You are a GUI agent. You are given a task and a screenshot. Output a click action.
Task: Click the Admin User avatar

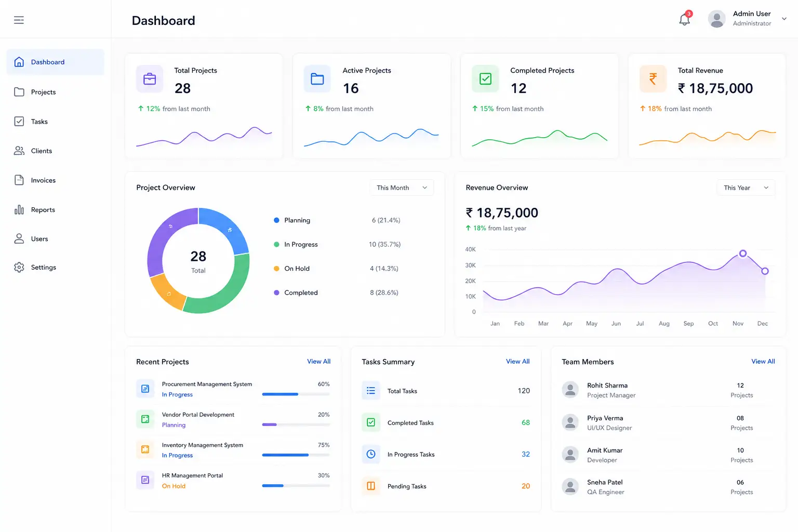click(x=716, y=19)
